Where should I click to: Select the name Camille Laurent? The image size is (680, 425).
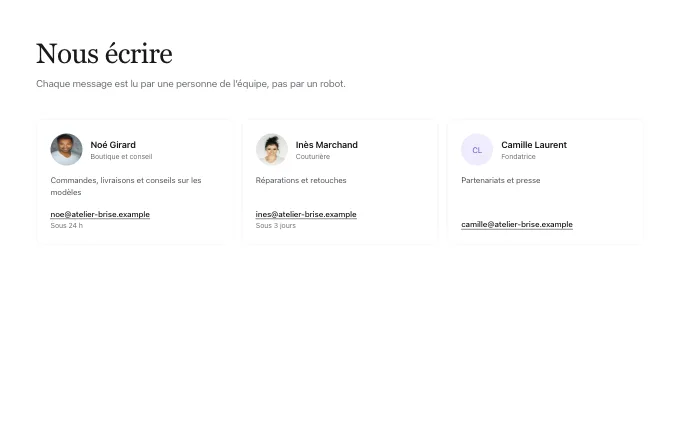(534, 145)
